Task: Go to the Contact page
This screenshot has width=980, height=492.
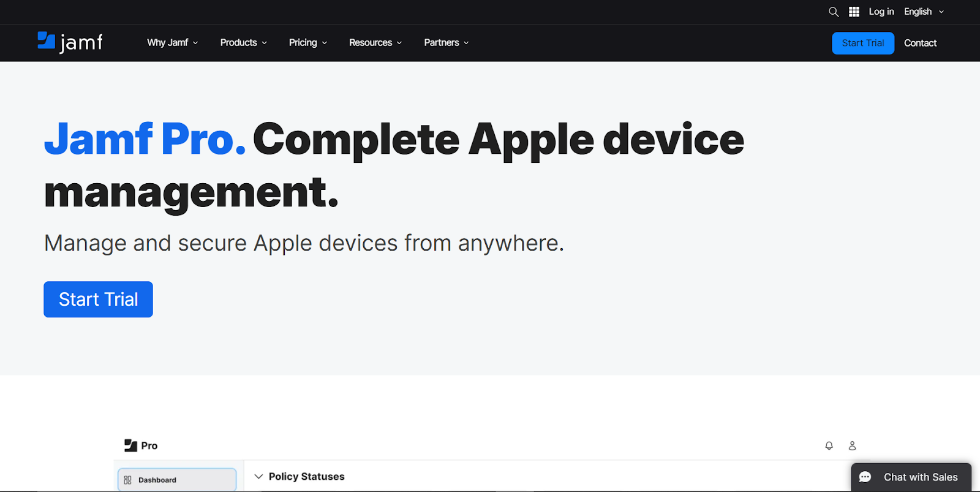Action: [x=920, y=43]
